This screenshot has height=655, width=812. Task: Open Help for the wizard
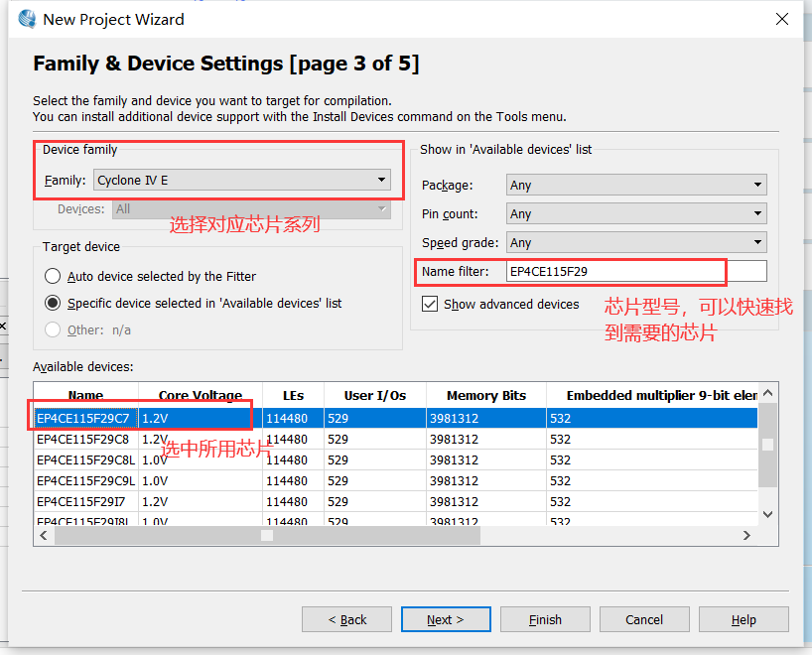744,619
